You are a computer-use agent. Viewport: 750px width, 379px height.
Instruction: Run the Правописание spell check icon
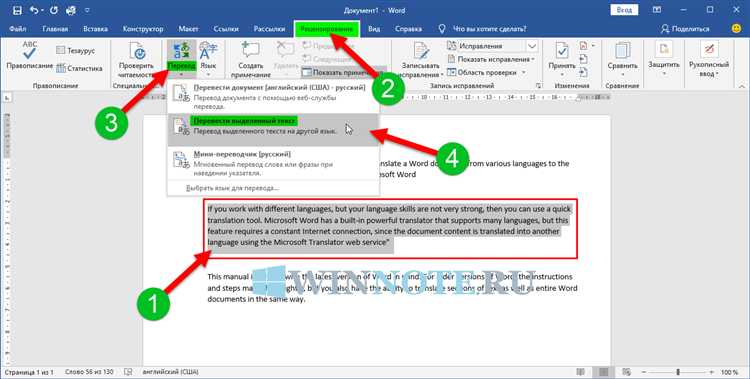click(x=29, y=50)
